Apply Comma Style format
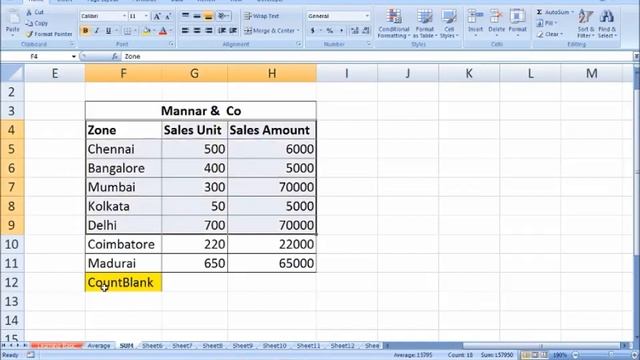 tap(341, 31)
